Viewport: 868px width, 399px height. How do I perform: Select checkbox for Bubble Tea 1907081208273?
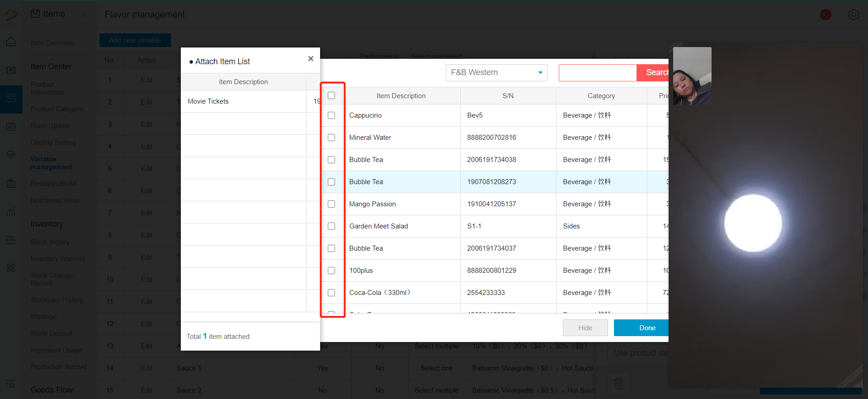tap(331, 182)
